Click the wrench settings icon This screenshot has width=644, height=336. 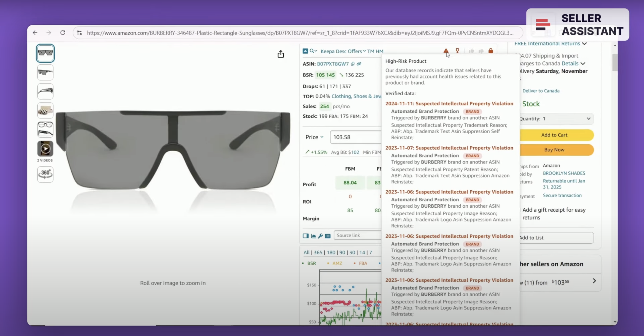pyautogui.click(x=320, y=236)
